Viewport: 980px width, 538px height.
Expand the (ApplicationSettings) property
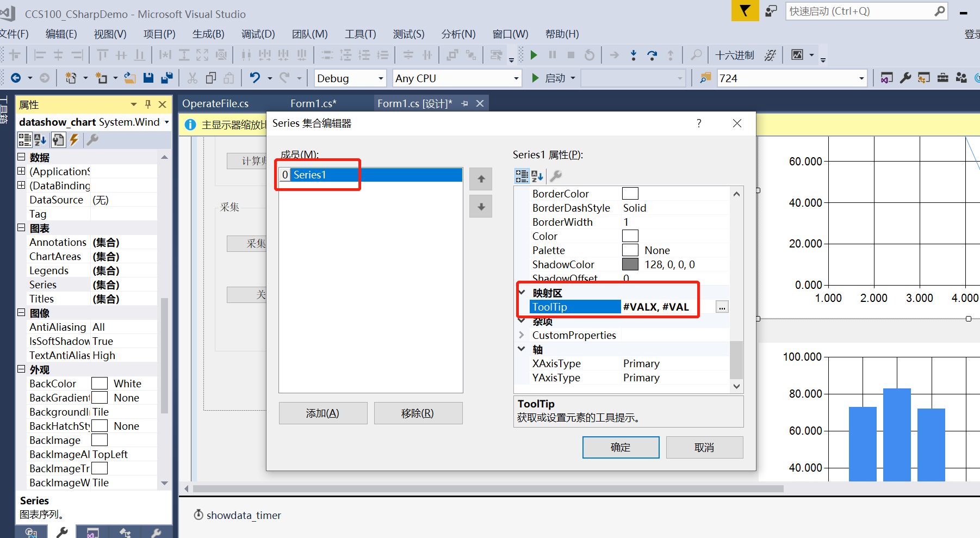[x=20, y=171]
